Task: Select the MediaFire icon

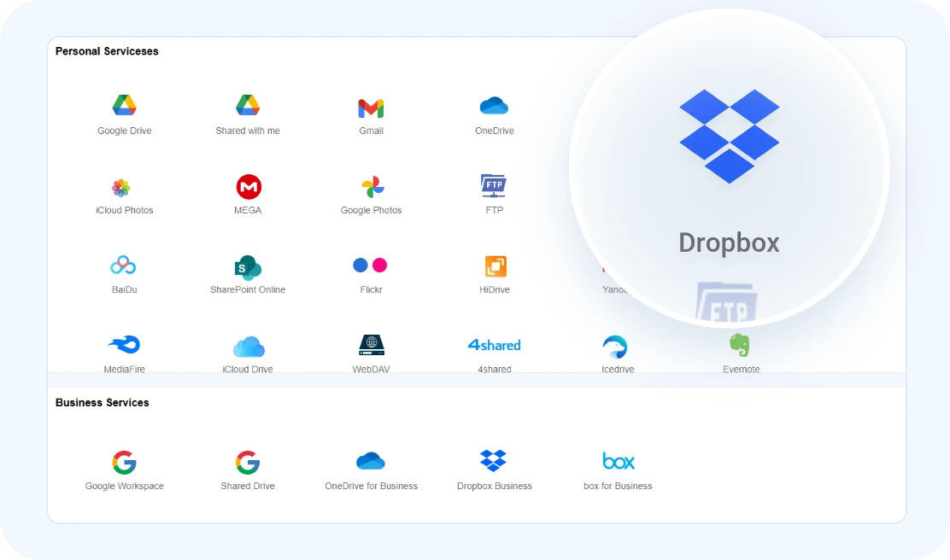Action: pyautogui.click(x=124, y=345)
